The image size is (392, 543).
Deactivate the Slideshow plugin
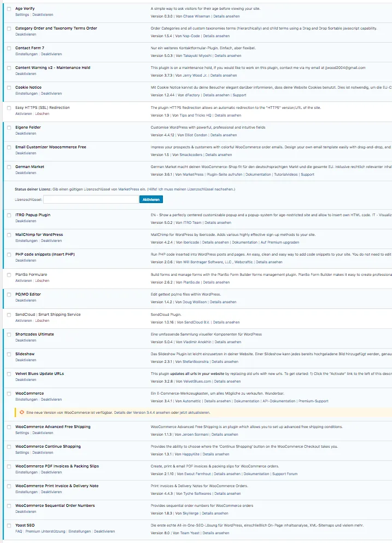point(26,360)
